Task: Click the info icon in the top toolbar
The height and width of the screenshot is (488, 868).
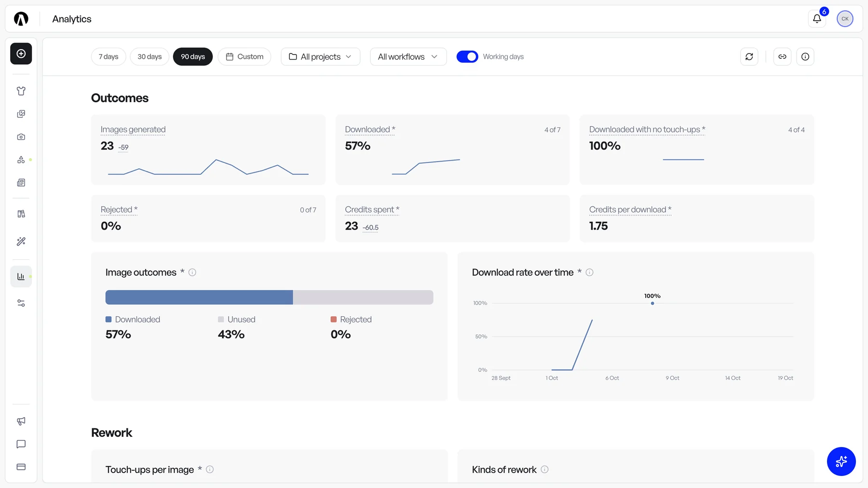Action: (x=805, y=57)
